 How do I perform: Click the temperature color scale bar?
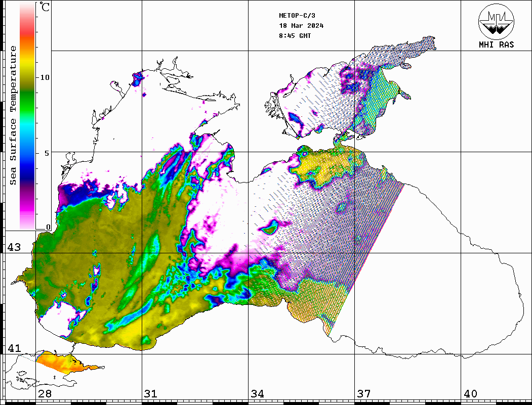click(x=27, y=116)
